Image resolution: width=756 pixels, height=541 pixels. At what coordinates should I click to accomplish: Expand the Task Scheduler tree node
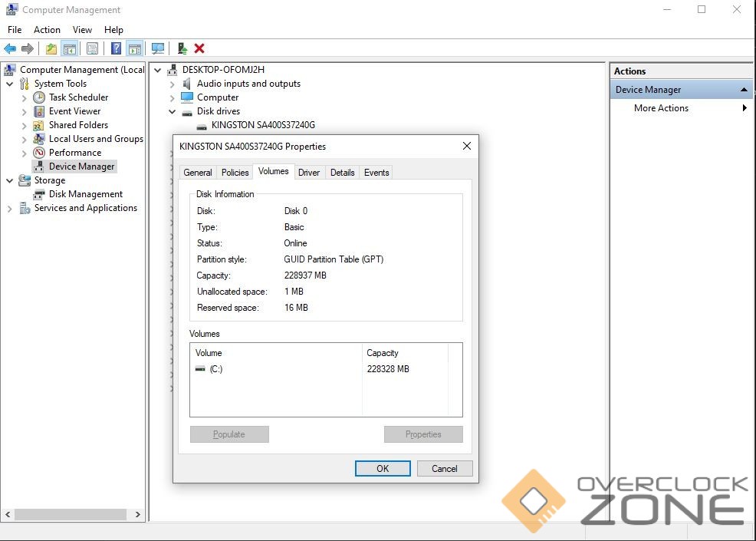(x=25, y=98)
